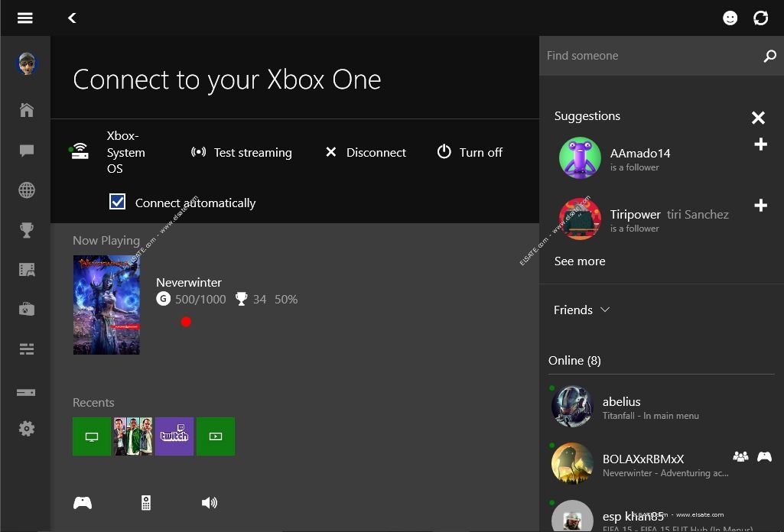
Task: Open the controller icon at the bottom
Action: coord(83,502)
